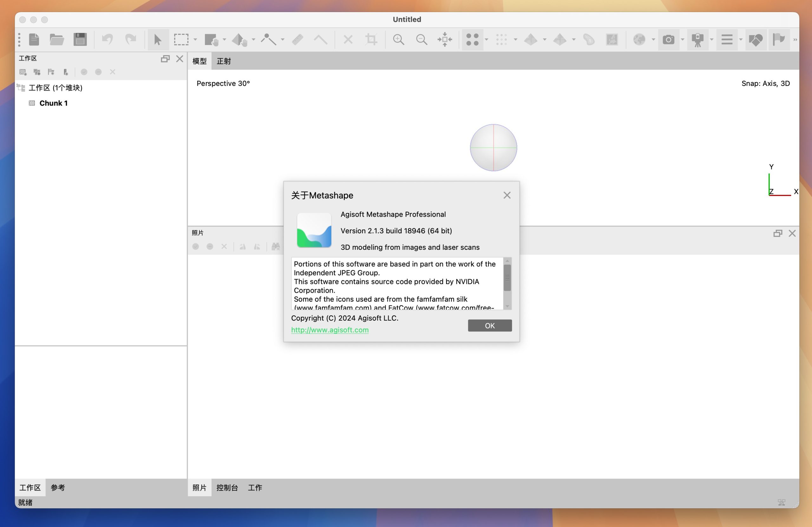Create a new project document
This screenshot has width=812, height=527.
34,40
